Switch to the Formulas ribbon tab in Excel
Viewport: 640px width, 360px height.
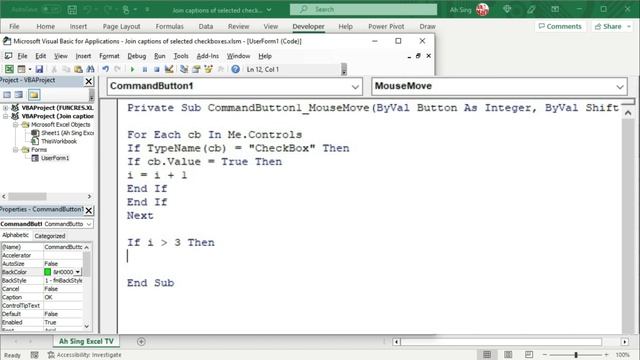(x=169, y=26)
